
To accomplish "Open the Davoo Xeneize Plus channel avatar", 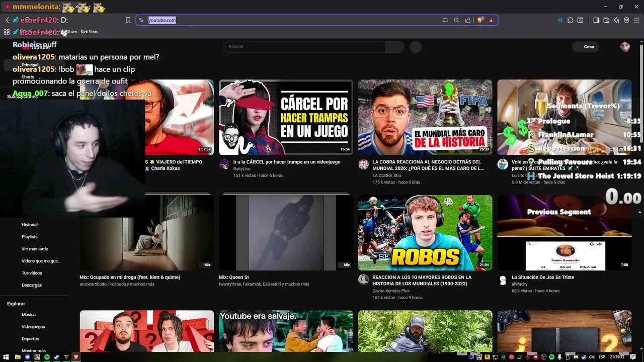I will coord(363,279).
